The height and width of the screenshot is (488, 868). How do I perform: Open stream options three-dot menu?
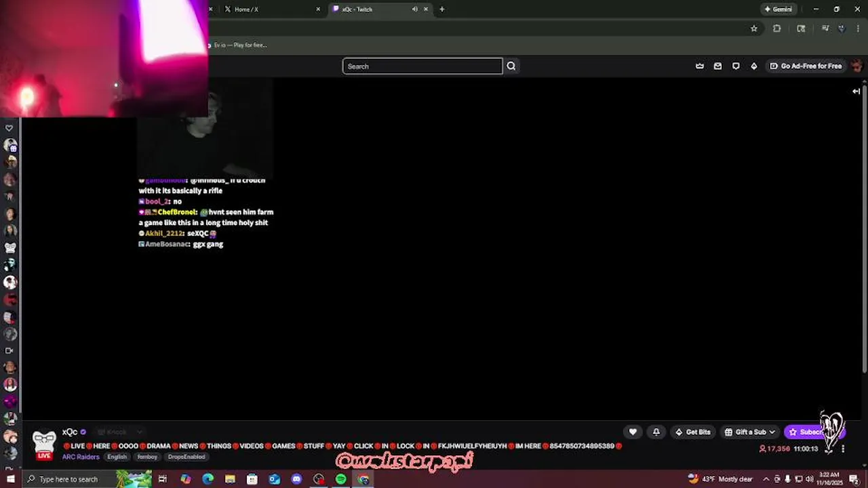pyautogui.click(x=843, y=449)
